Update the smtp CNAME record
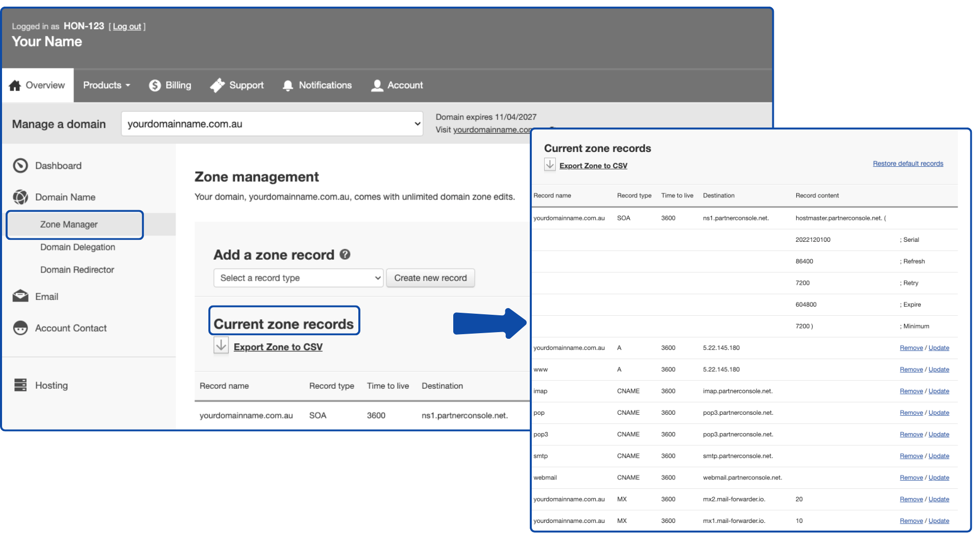Image resolution: width=980 pixels, height=551 pixels. click(x=939, y=456)
